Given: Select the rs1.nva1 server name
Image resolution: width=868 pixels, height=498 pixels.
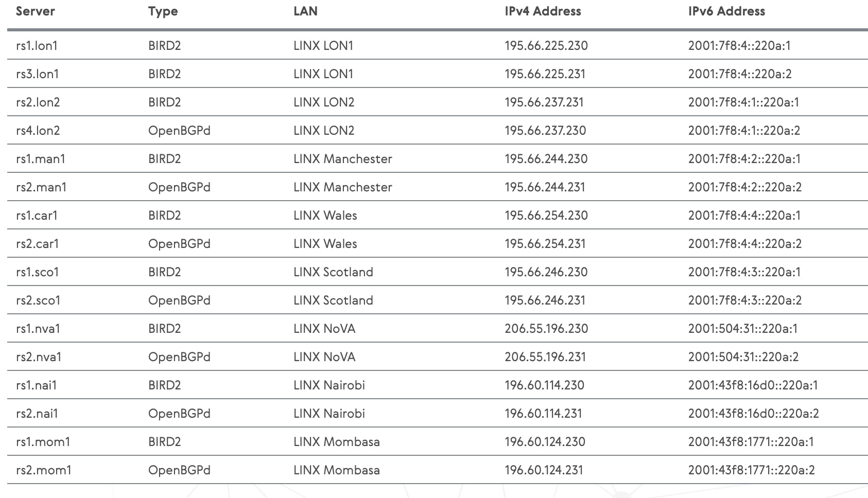Looking at the screenshot, I should pyautogui.click(x=38, y=329).
